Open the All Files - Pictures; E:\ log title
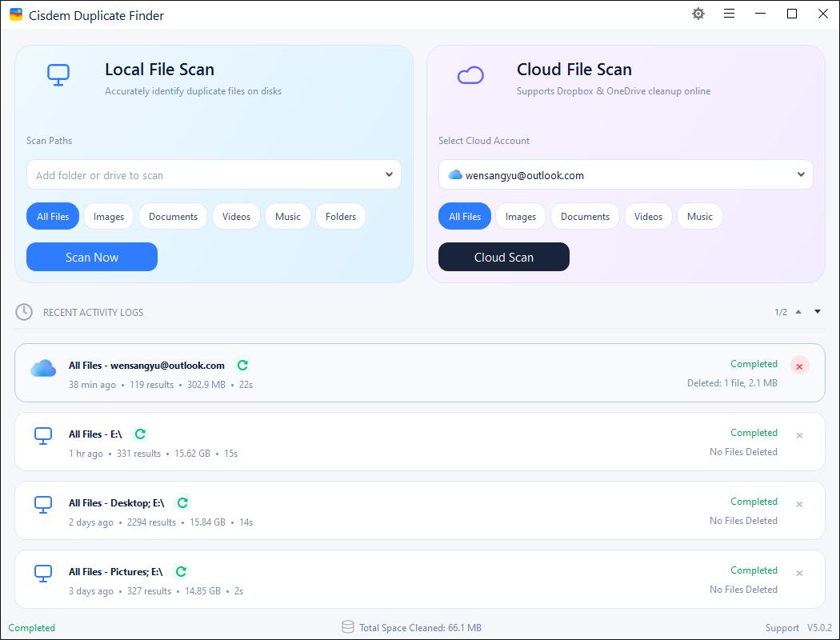The height and width of the screenshot is (640, 840). click(x=116, y=571)
